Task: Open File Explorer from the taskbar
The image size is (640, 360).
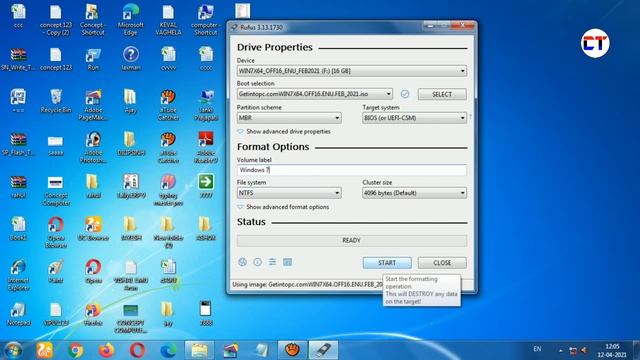Action: click(199, 350)
